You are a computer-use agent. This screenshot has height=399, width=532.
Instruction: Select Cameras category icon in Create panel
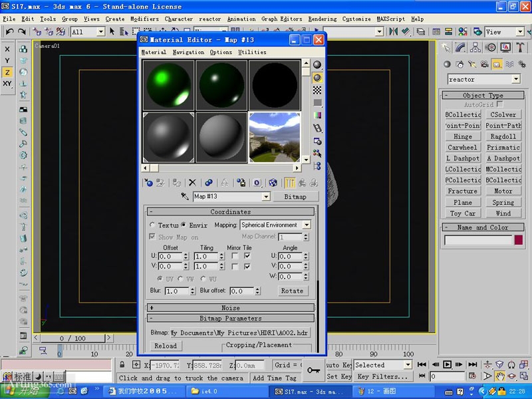484,64
